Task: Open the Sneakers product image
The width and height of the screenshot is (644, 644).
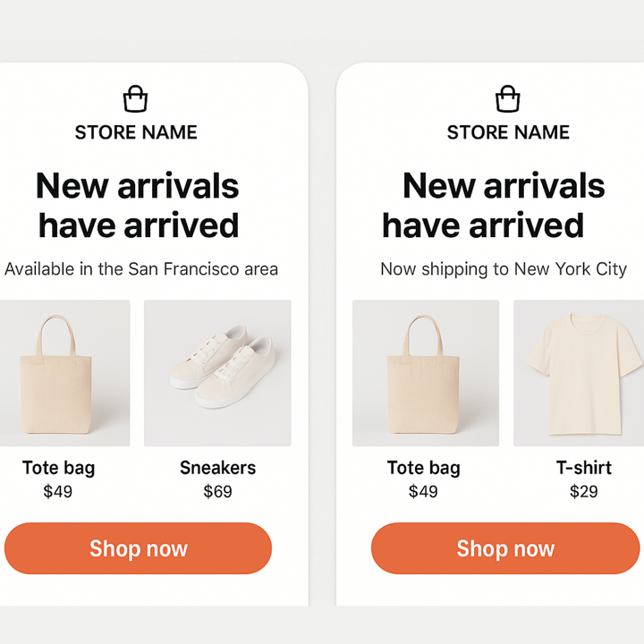Action: pyautogui.click(x=217, y=373)
